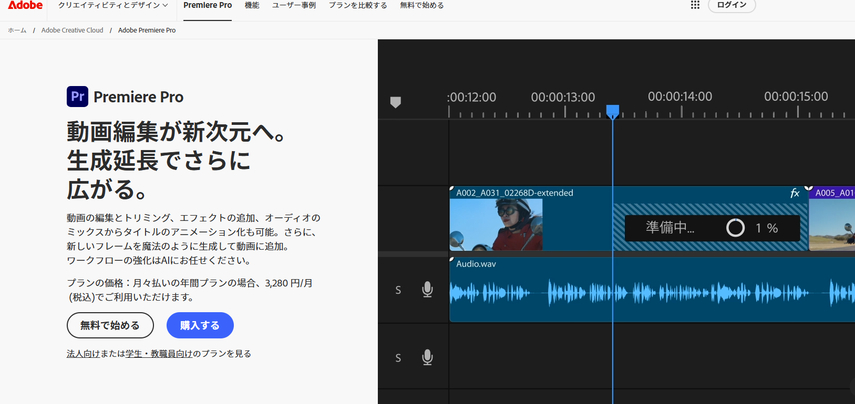855x404 pixels.
Task: Solo the empty lower audio track
Action: point(398,358)
